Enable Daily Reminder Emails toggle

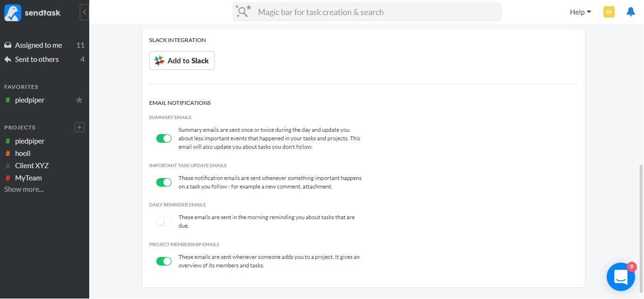click(164, 222)
